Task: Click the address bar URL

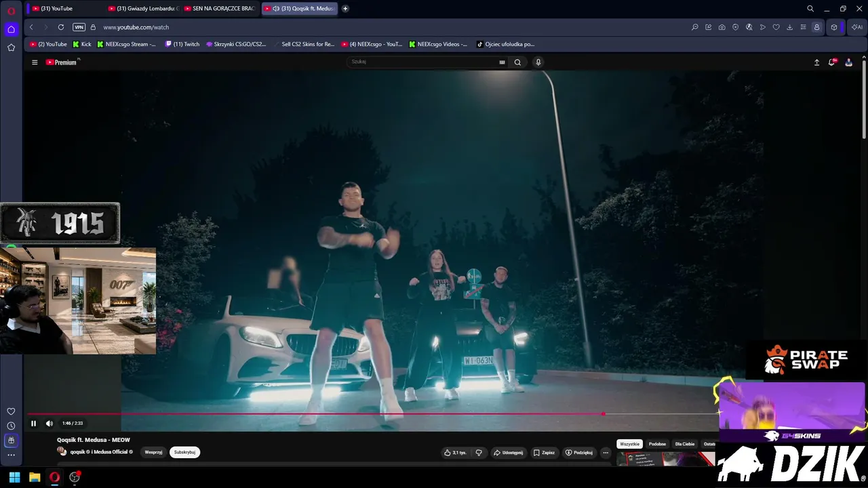Action: point(136,27)
